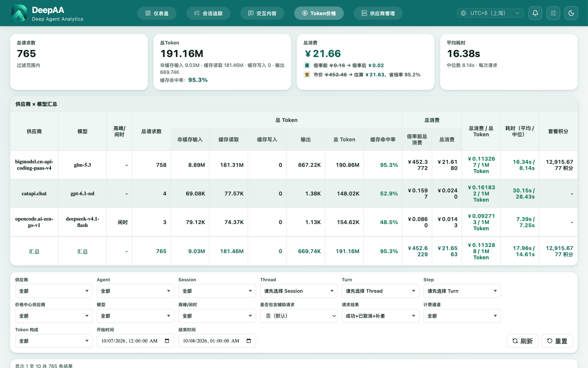The height and width of the screenshot is (368, 588).
Task: Click the 缓存命中率 column header
Action: (383, 139)
